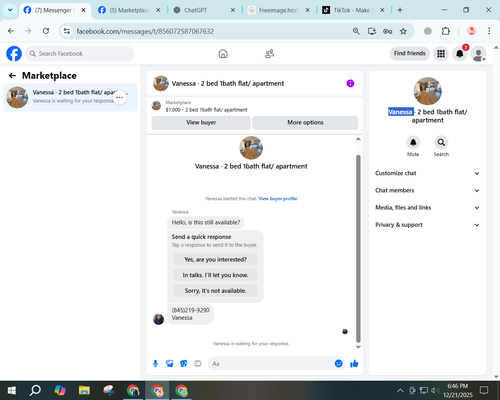
Task: View site information icon in address bar
Action: 67,31
